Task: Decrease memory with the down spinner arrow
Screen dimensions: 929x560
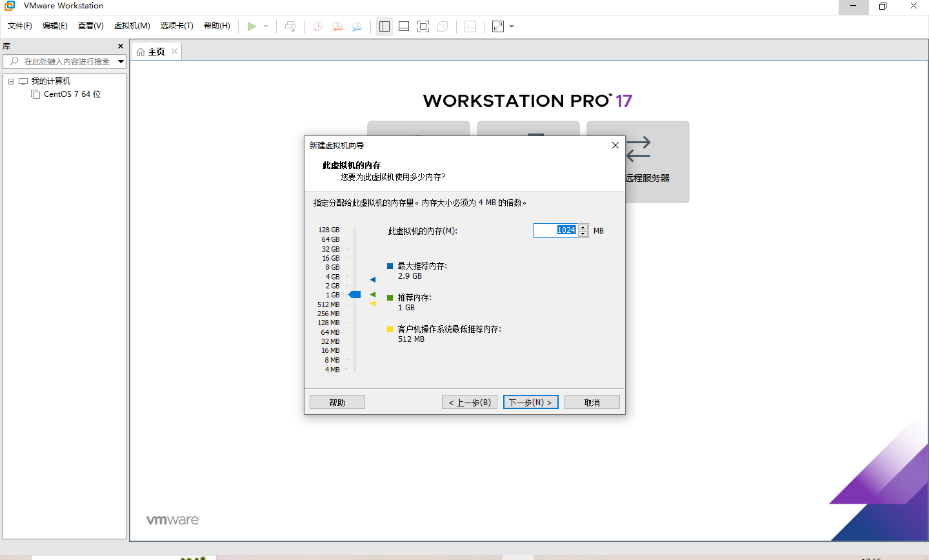Action: click(x=583, y=234)
